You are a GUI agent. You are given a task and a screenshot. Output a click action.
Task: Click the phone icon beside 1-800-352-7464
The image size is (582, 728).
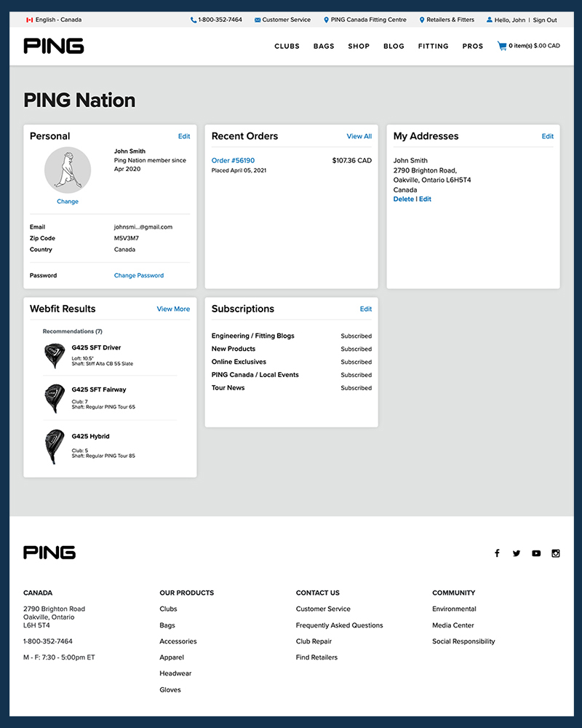click(191, 20)
